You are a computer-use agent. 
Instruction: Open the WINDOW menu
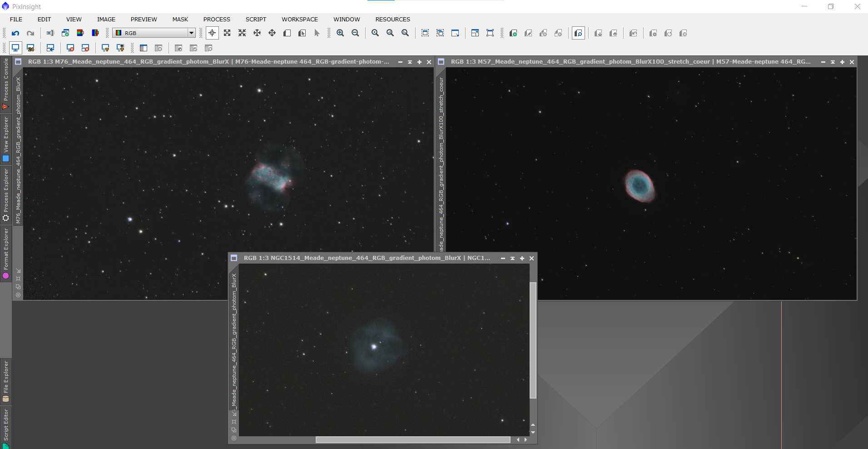coord(347,19)
